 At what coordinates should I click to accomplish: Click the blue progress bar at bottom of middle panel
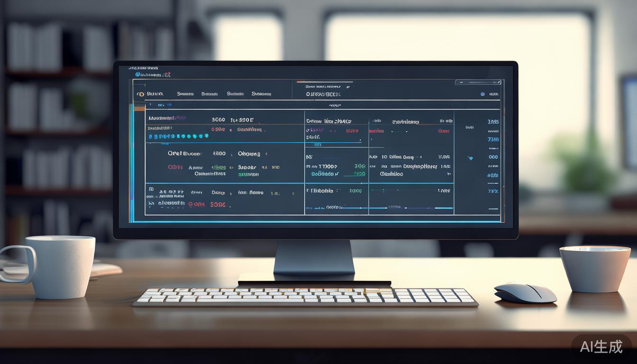pos(379,208)
